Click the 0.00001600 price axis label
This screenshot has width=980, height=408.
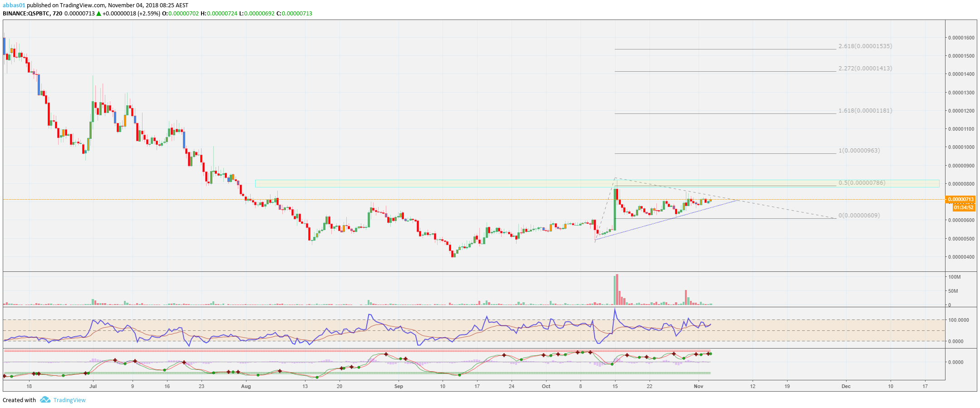[x=961, y=38]
